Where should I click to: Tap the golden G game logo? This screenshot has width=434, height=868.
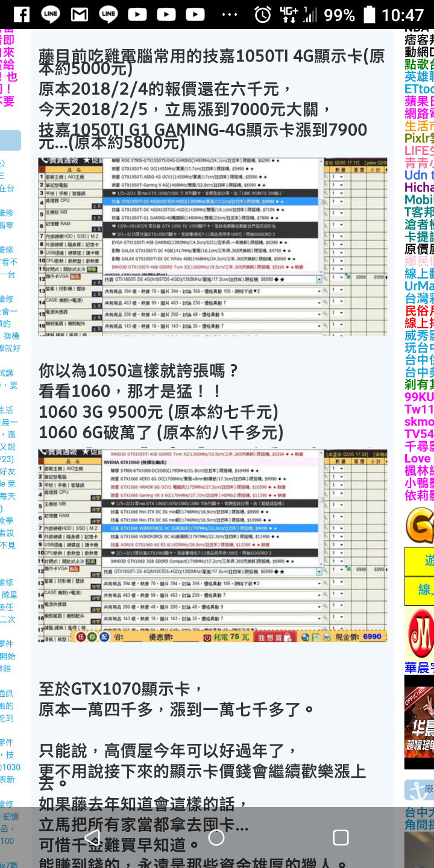click(x=420, y=524)
